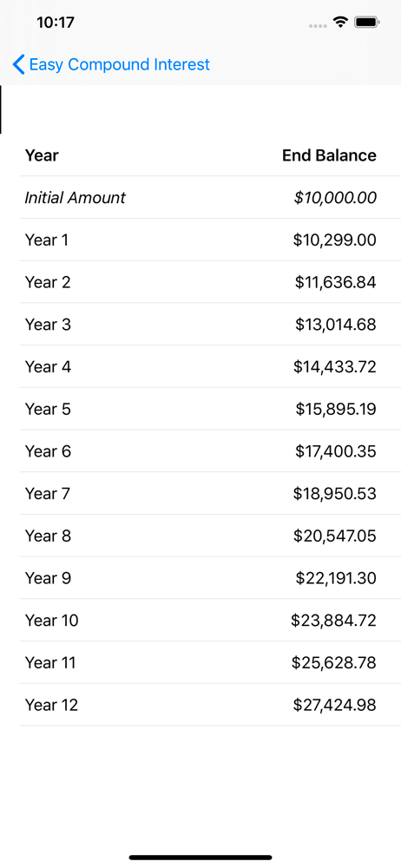
Task: Select the Year 7 row label
Action: pyautogui.click(x=48, y=493)
